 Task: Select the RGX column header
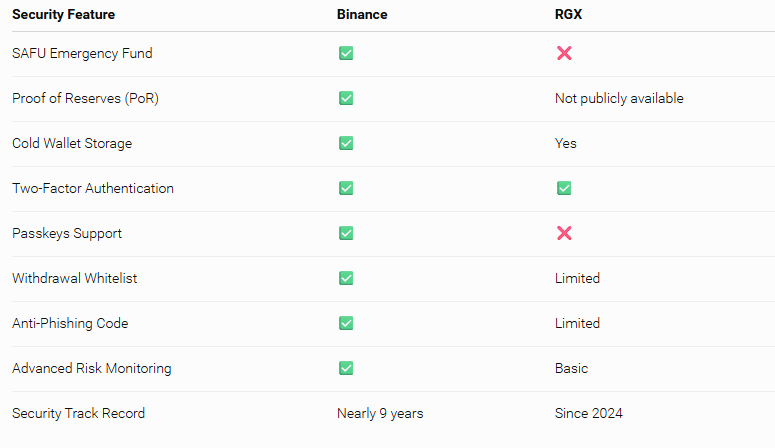click(568, 14)
